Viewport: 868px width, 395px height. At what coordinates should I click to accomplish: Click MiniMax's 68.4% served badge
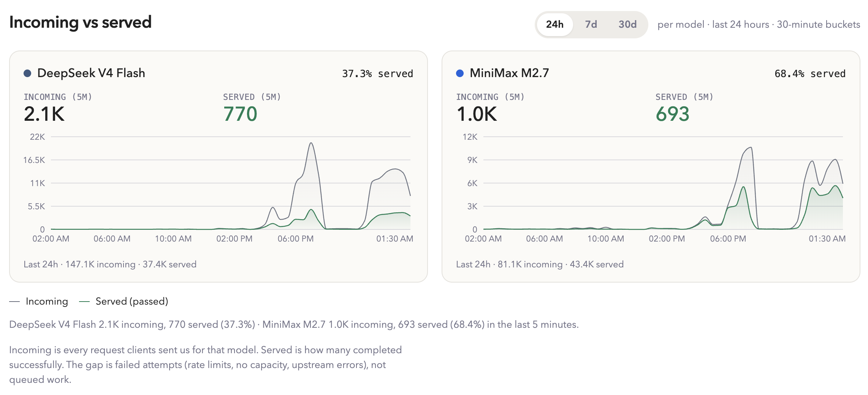click(810, 74)
